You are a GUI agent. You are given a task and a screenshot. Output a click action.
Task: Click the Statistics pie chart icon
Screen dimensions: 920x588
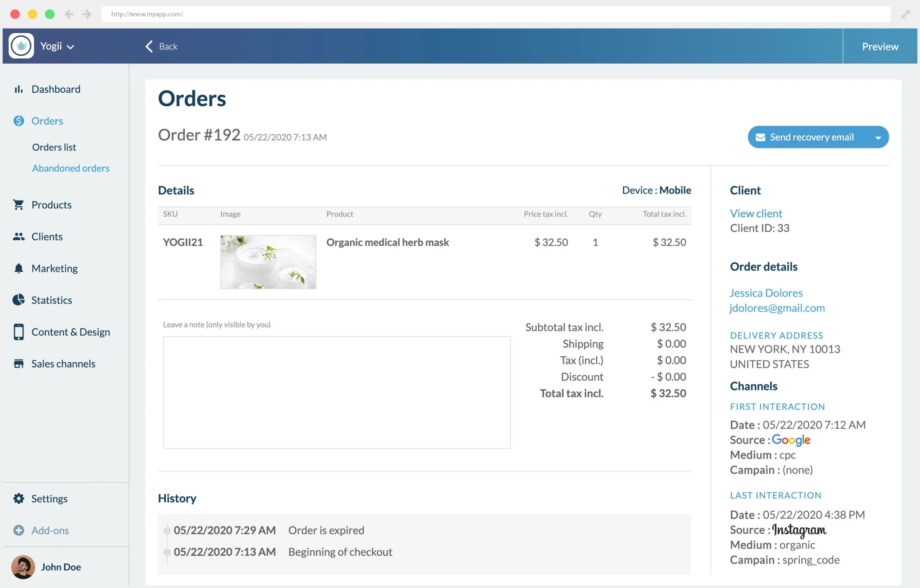[18, 300]
